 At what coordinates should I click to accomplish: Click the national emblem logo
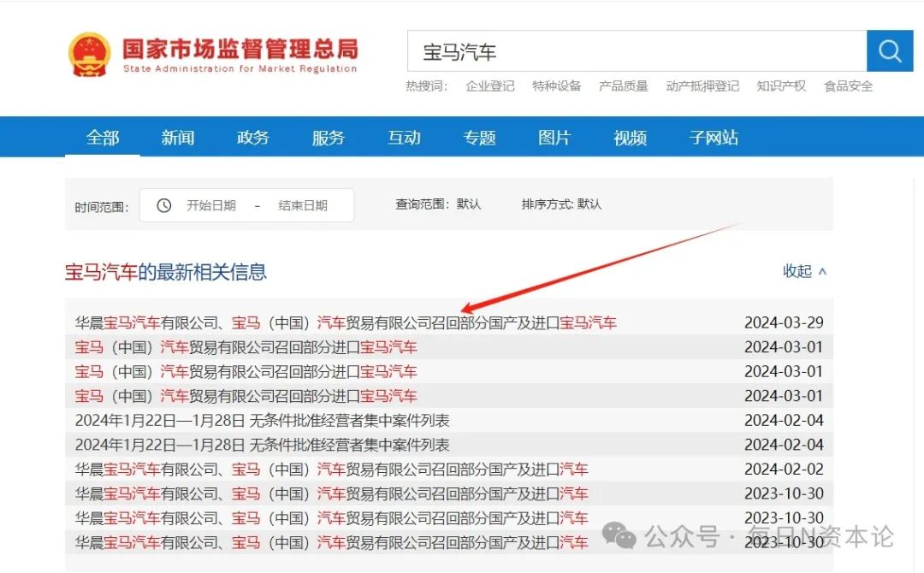(90, 54)
